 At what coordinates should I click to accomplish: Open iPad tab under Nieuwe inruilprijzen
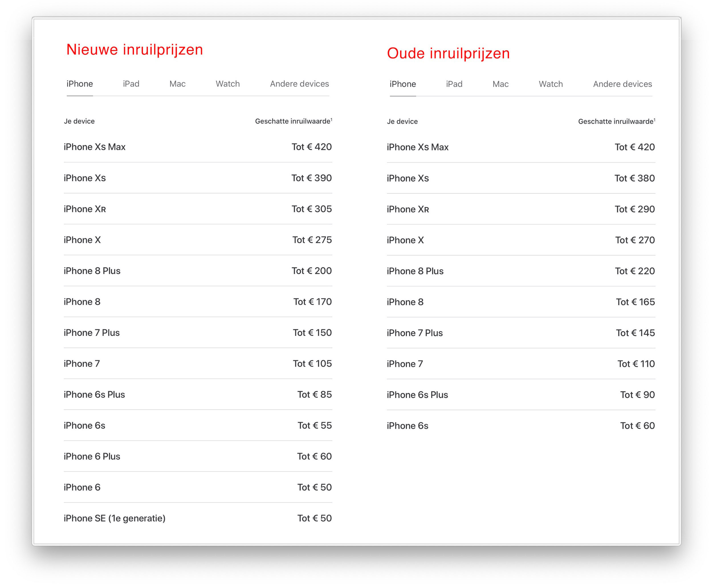pyautogui.click(x=131, y=84)
